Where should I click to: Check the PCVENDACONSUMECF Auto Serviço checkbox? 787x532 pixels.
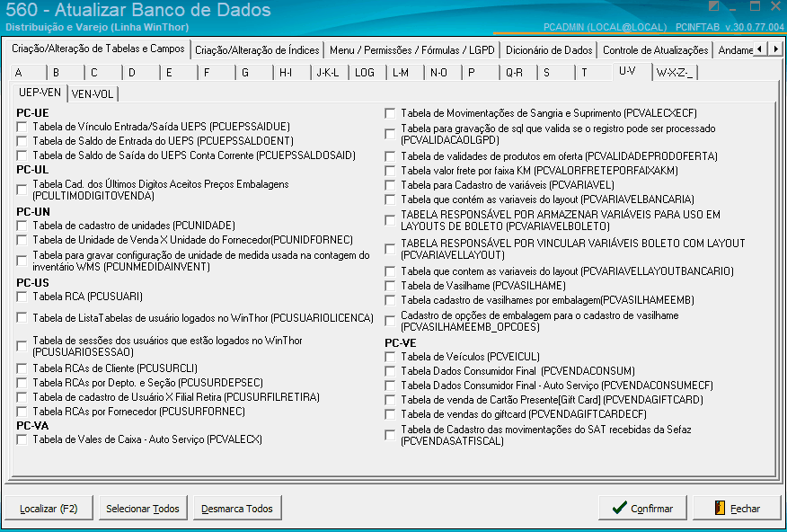(x=390, y=386)
